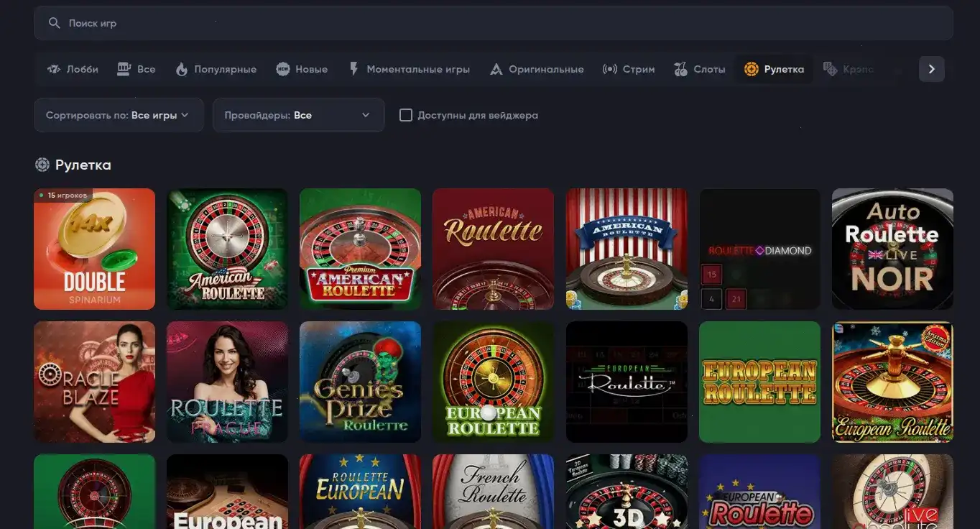
Task: Open the Провайдеры selector
Action: coord(298,114)
